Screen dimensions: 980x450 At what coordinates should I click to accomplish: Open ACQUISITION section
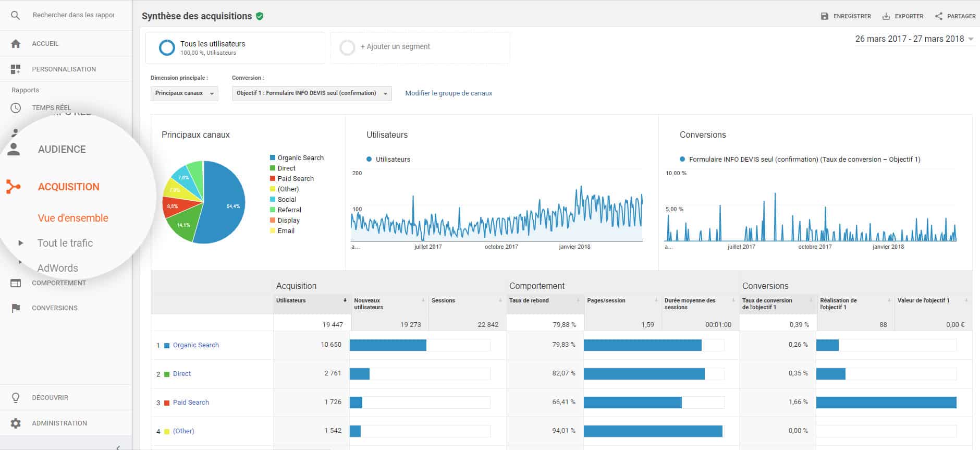(68, 187)
